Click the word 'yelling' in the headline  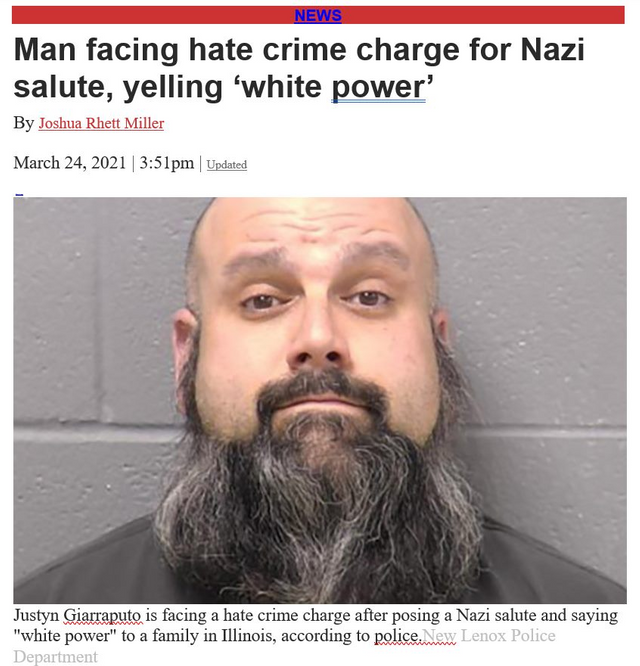173,87
